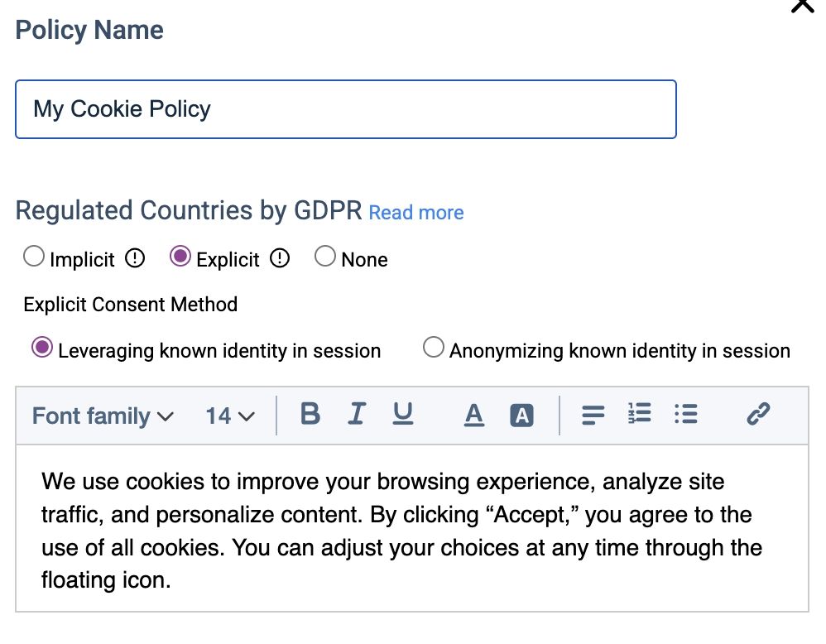The height and width of the screenshot is (644, 826).
Task: Select Leveraging known identity in session
Action: pyautogui.click(x=41, y=348)
